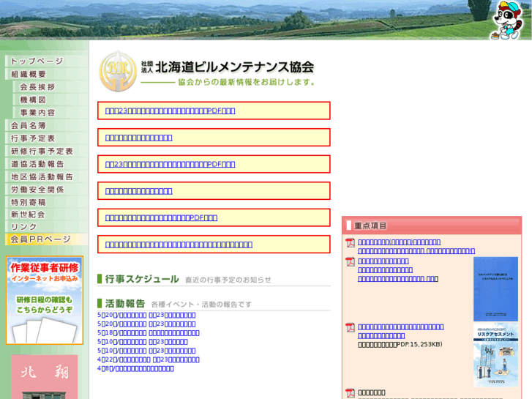Open the トップページ menu item

tap(47, 61)
